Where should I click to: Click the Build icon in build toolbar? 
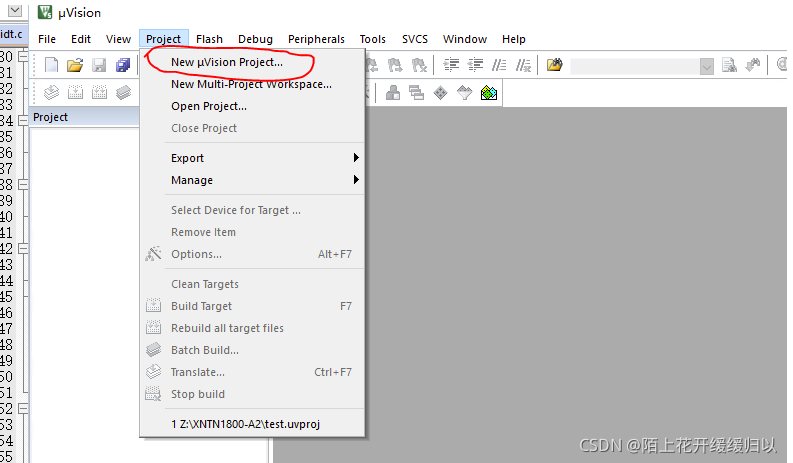point(75,92)
